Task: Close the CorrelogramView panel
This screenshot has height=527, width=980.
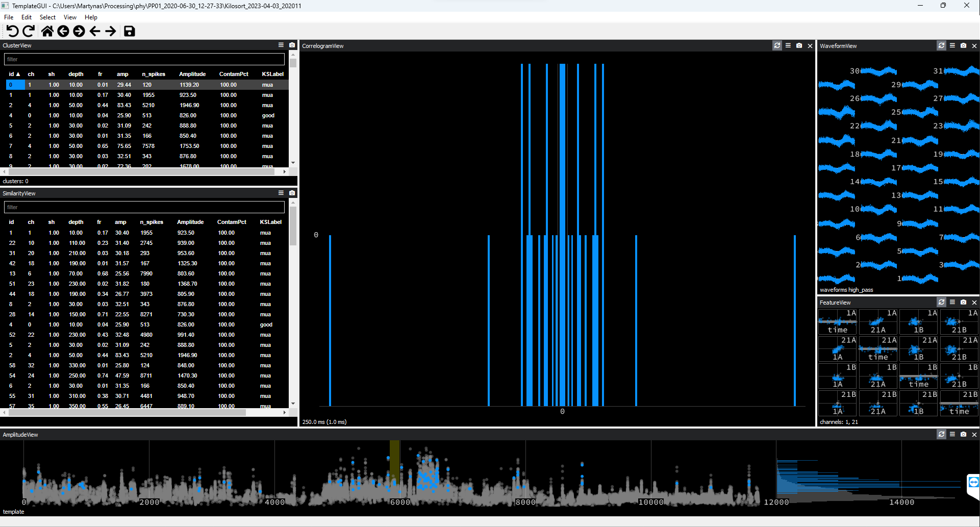Action: (x=810, y=46)
